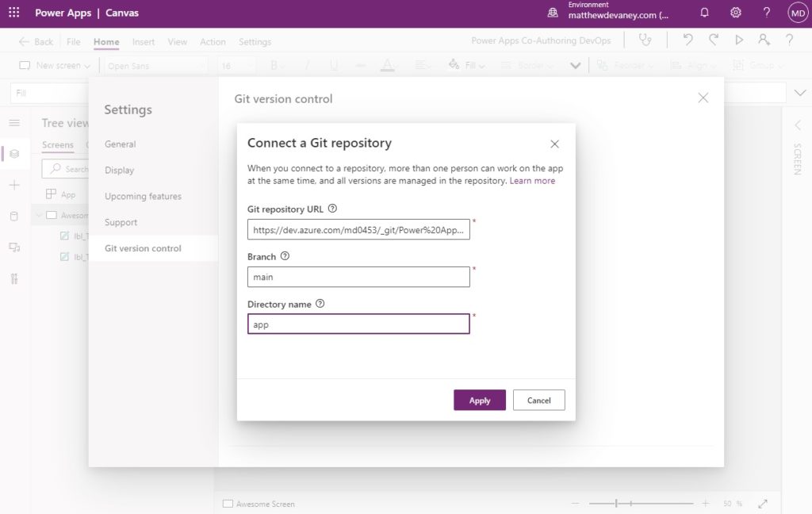Click the Share person icon
The width and height of the screenshot is (812, 514).
pos(764,40)
